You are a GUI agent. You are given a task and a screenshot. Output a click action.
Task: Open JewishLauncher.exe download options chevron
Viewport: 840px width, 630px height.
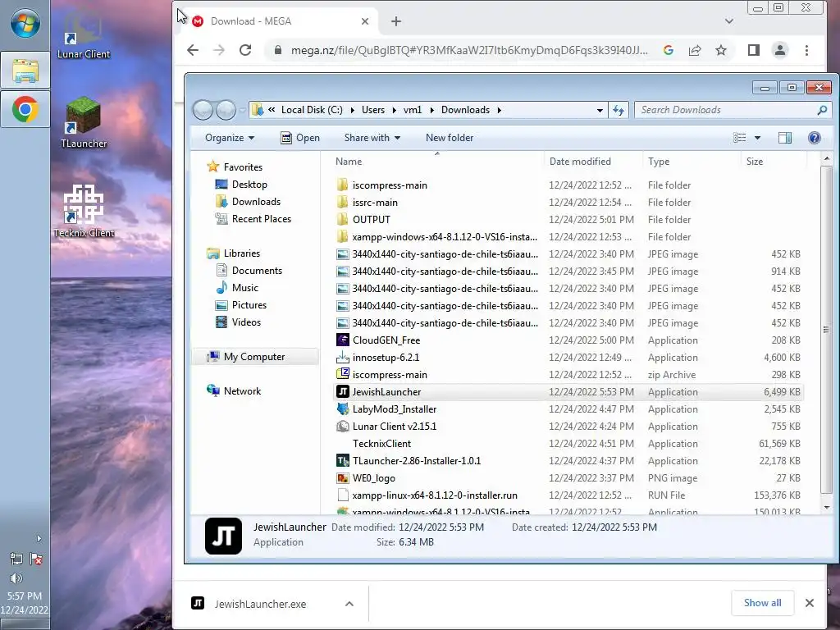pyautogui.click(x=349, y=604)
